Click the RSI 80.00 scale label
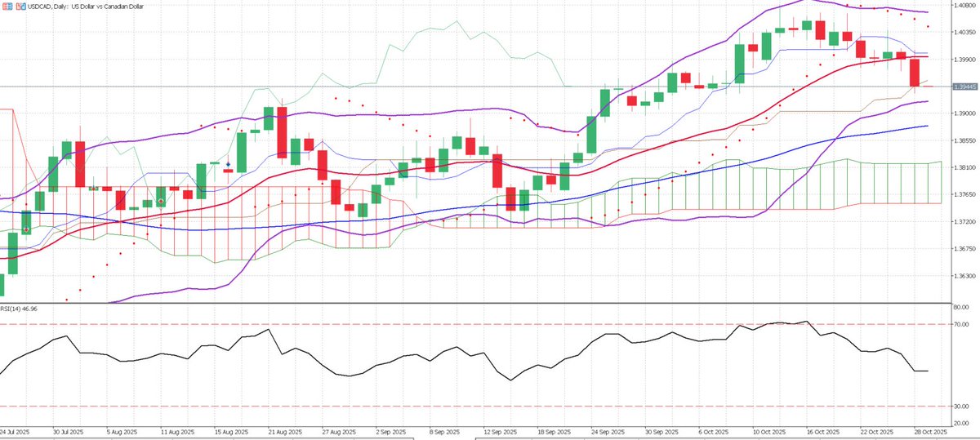 [961, 309]
